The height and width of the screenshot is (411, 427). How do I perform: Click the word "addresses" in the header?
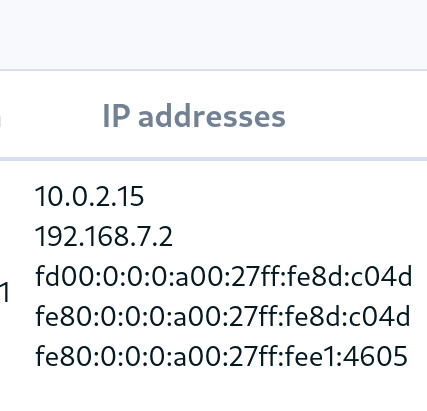pyautogui.click(x=212, y=116)
